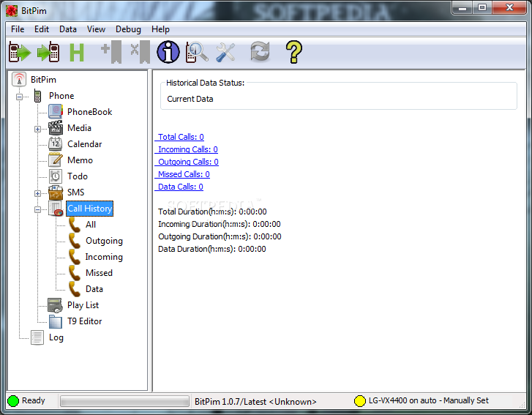Click the status bar progress gauge
532x415 pixels.
pos(124,401)
